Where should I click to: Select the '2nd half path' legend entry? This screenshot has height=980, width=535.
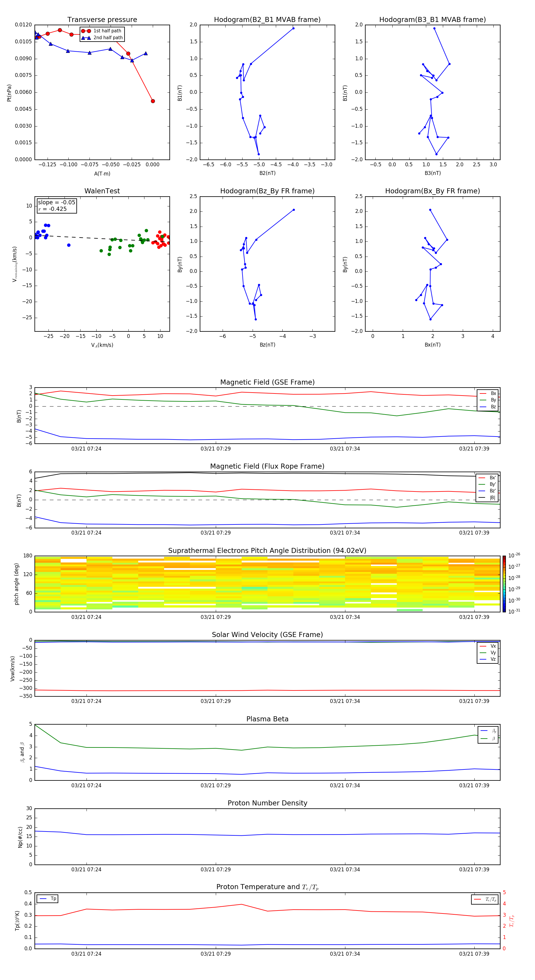coord(103,38)
